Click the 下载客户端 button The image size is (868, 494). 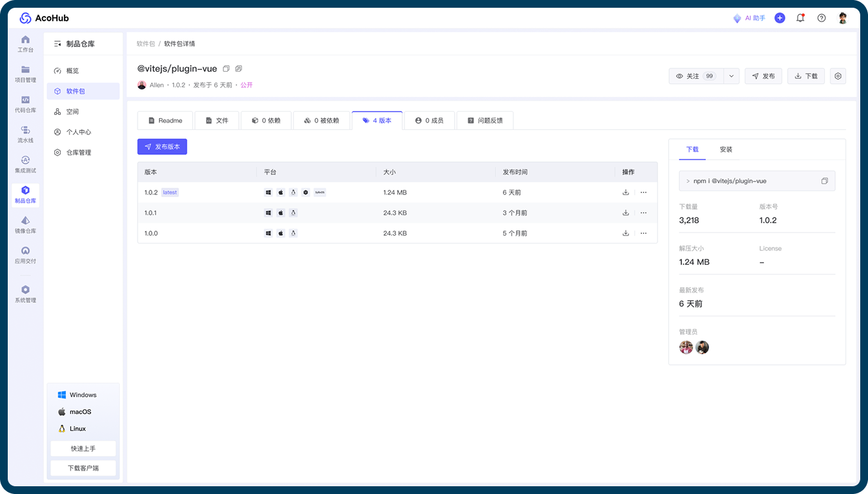[x=83, y=468]
